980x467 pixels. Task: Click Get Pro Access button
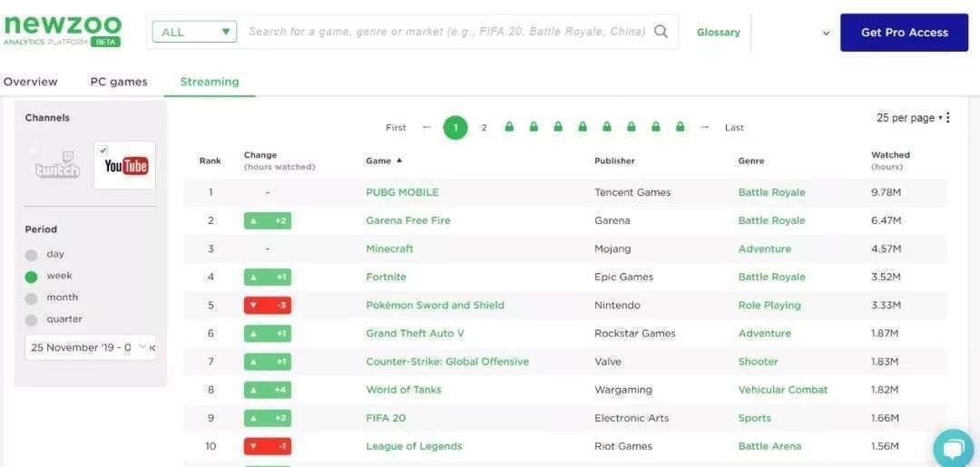tap(905, 33)
